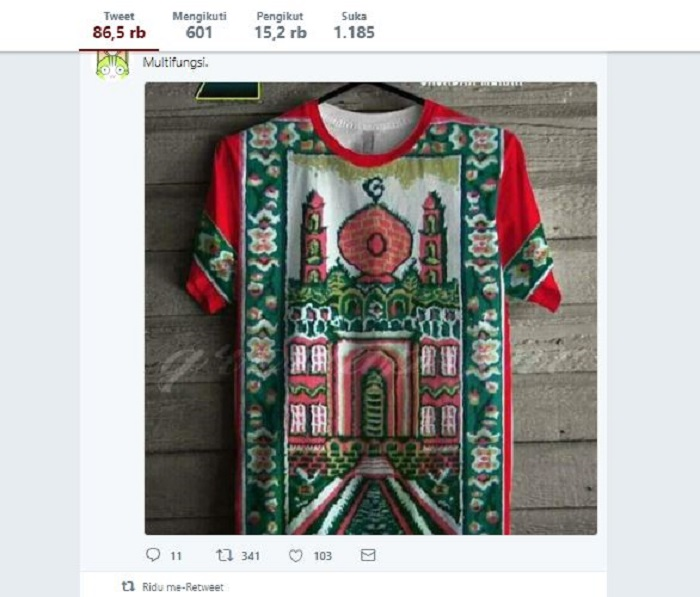Select the 601 following count
Image resolution: width=700 pixels, height=597 pixels.
199,33
